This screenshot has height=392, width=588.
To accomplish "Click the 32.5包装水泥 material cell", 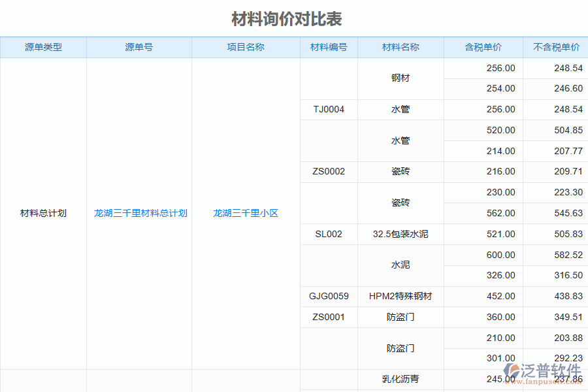I will [x=400, y=234].
